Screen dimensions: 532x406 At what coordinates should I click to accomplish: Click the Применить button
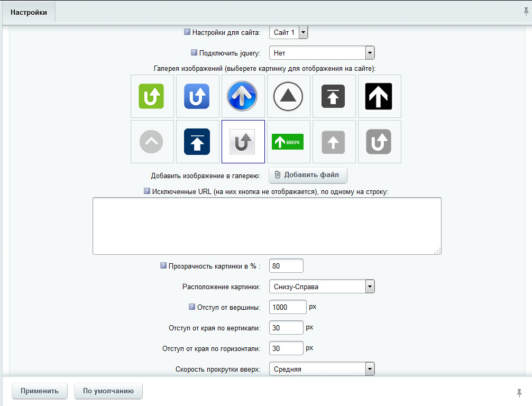(x=40, y=391)
